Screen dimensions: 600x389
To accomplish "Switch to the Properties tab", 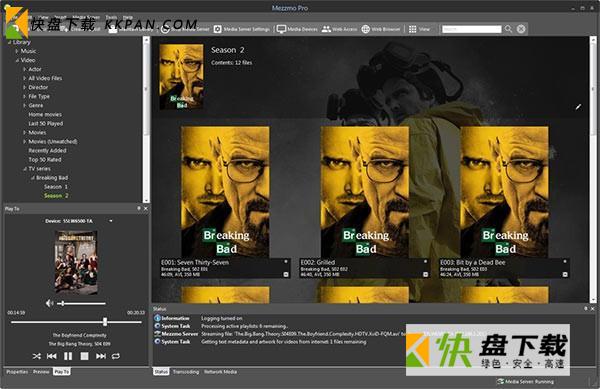I will pyautogui.click(x=17, y=372).
